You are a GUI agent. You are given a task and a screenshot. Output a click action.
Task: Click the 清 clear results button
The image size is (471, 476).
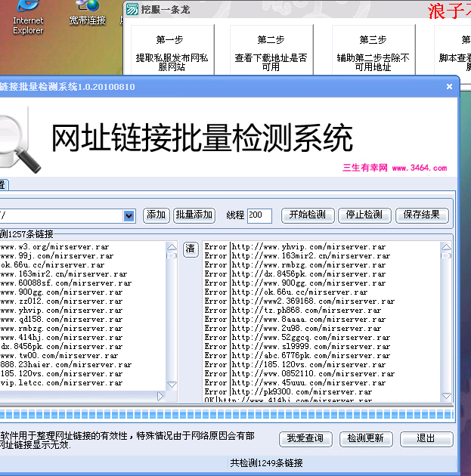tap(191, 249)
